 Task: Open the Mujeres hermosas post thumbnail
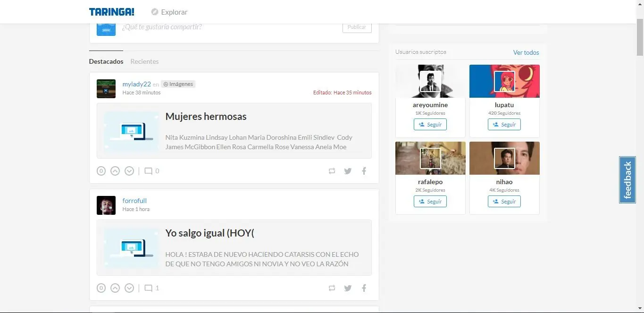pyautogui.click(x=131, y=131)
